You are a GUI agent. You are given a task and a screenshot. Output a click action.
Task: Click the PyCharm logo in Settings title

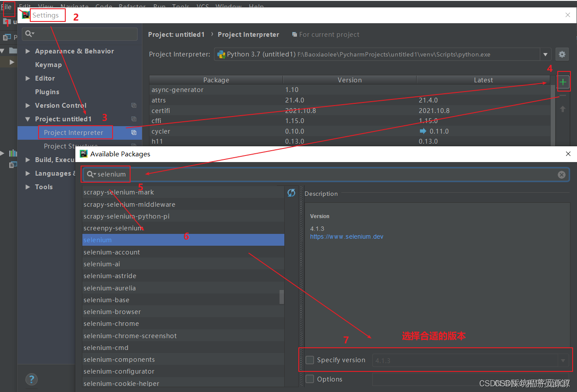pyautogui.click(x=26, y=15)
